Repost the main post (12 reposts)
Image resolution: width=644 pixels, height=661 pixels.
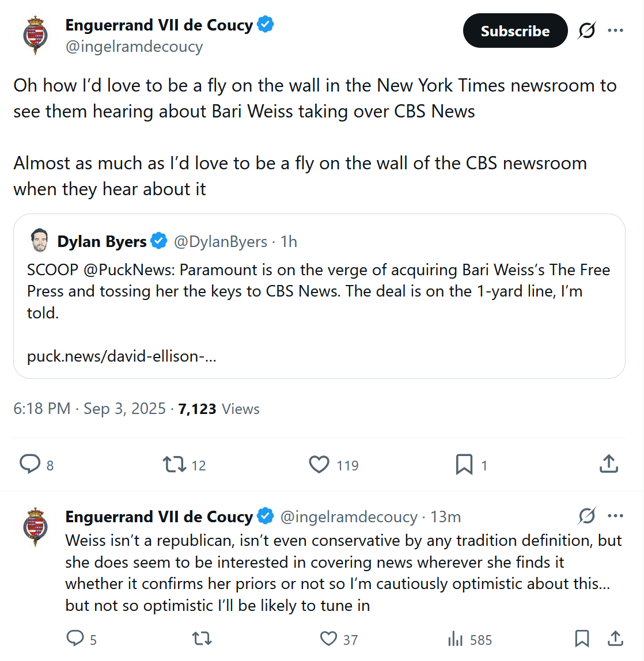point(174,464)
